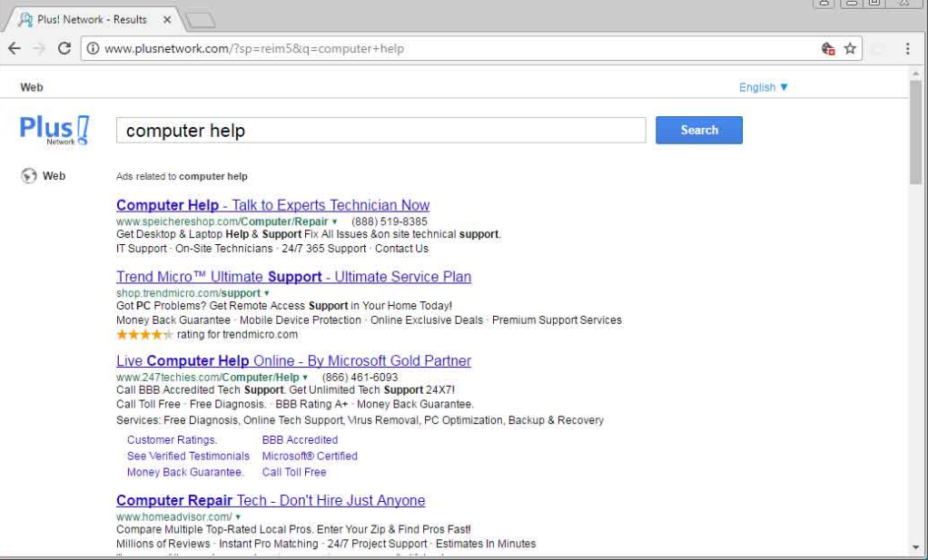The image size is (928, 560).
Task: Expand 247techies ad URL dropdown arrow
Action: point(306,378)
